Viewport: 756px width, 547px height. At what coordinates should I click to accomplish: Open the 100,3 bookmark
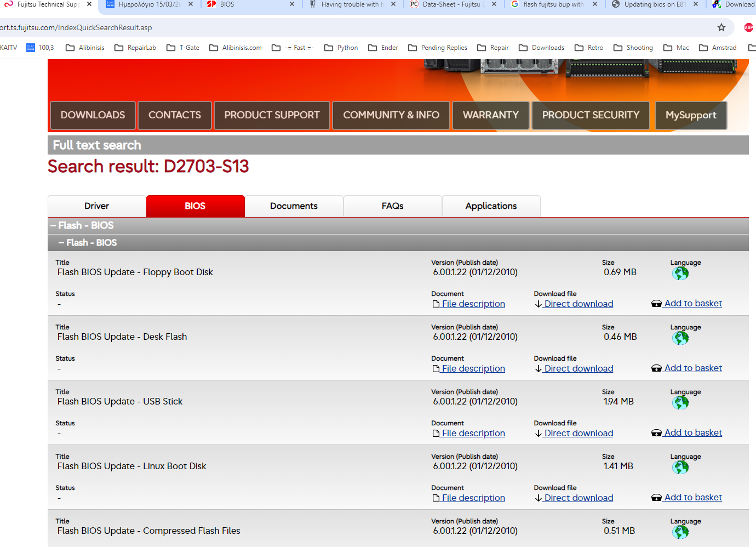click(40, 48)
